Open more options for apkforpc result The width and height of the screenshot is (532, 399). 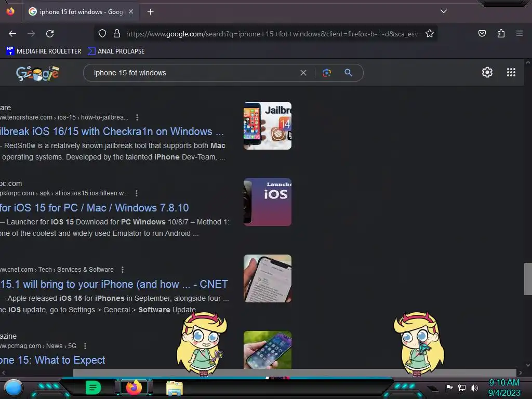click(137, 193)
